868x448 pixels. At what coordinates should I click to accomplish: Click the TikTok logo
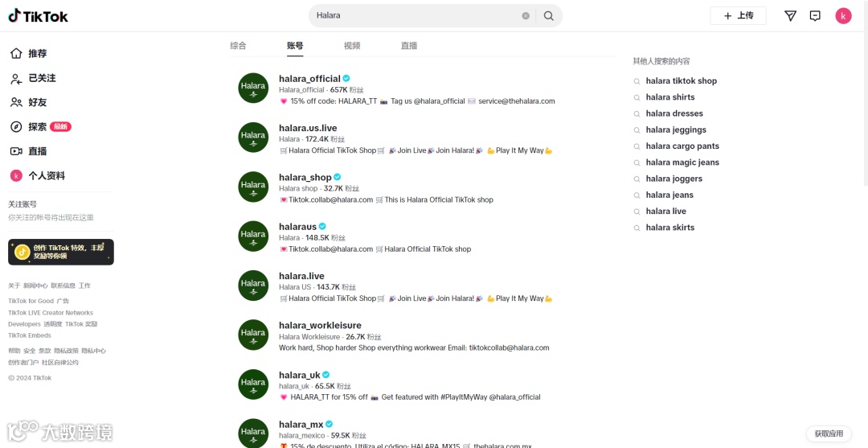[x=39, y=16]
